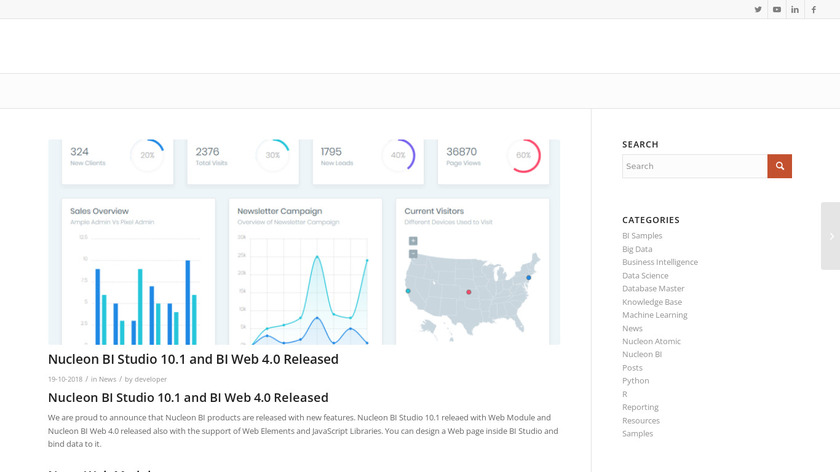Screen dimensions: 840x472
Task: Open the Twitter social icon
Action: tap(758, 10)
